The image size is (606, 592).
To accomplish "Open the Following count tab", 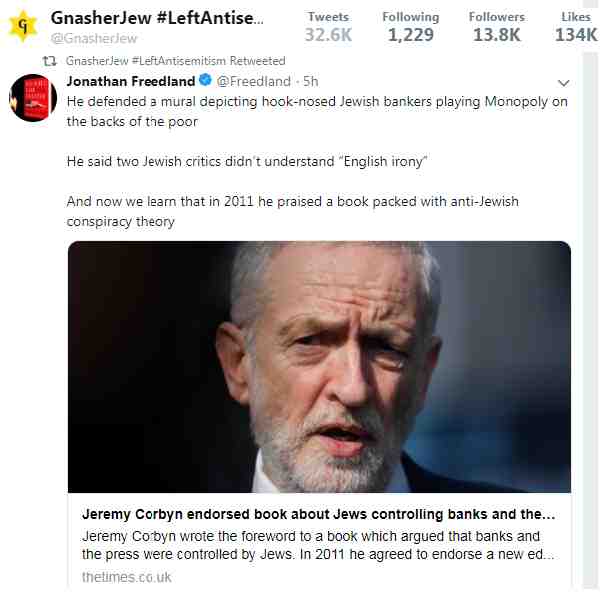I will (410, 27).
